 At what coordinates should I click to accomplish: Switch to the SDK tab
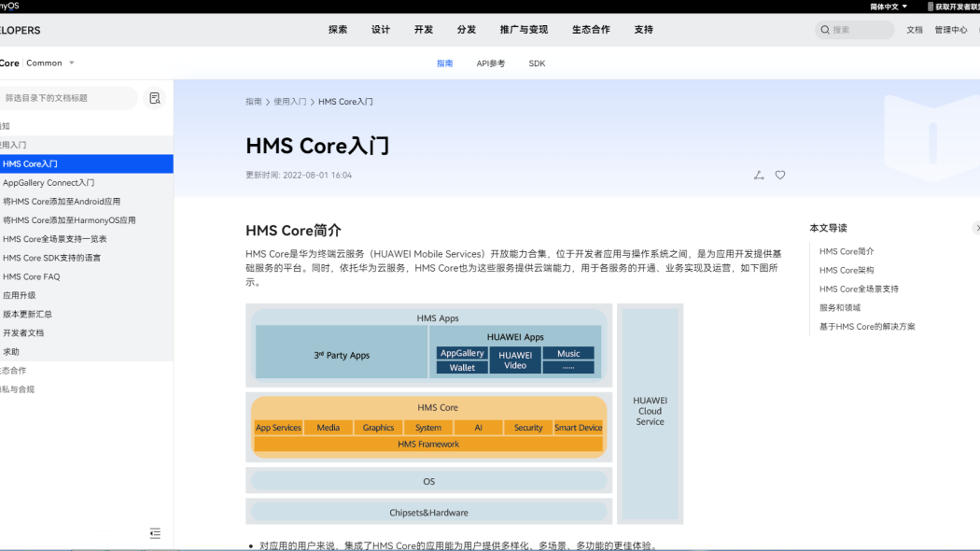pyautogui.click(x=537, y=64)
